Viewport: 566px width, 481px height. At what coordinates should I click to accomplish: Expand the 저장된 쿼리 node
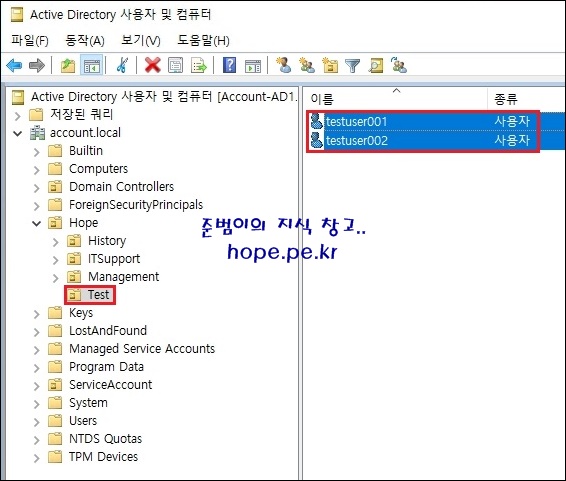[17, 116]
